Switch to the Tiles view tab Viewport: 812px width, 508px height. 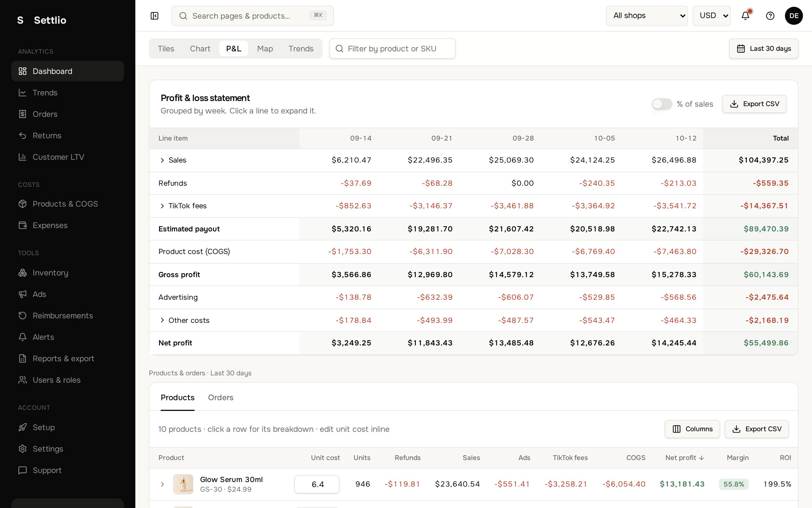click(166, 49)
